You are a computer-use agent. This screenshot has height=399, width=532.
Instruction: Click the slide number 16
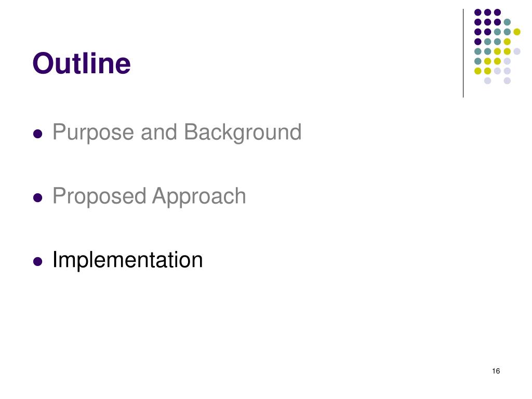click(x=496, y=371)
